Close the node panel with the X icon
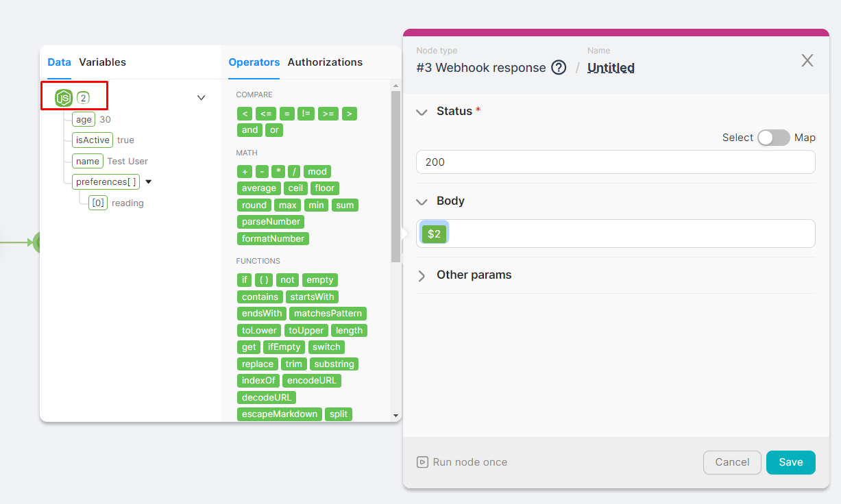The image size is (841, 504). click(x=807, y=60)
